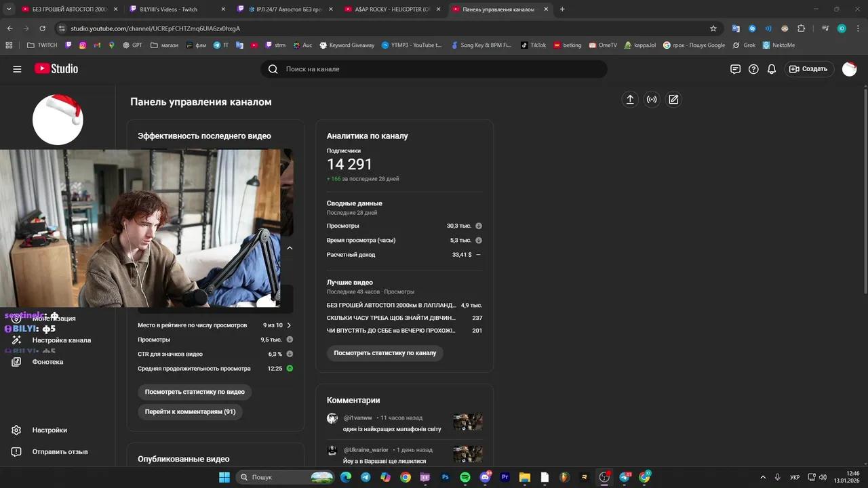Click Перейти к комментариям (91)
The height and width of the screenshot is (488, 868).
tap(190, 411)
